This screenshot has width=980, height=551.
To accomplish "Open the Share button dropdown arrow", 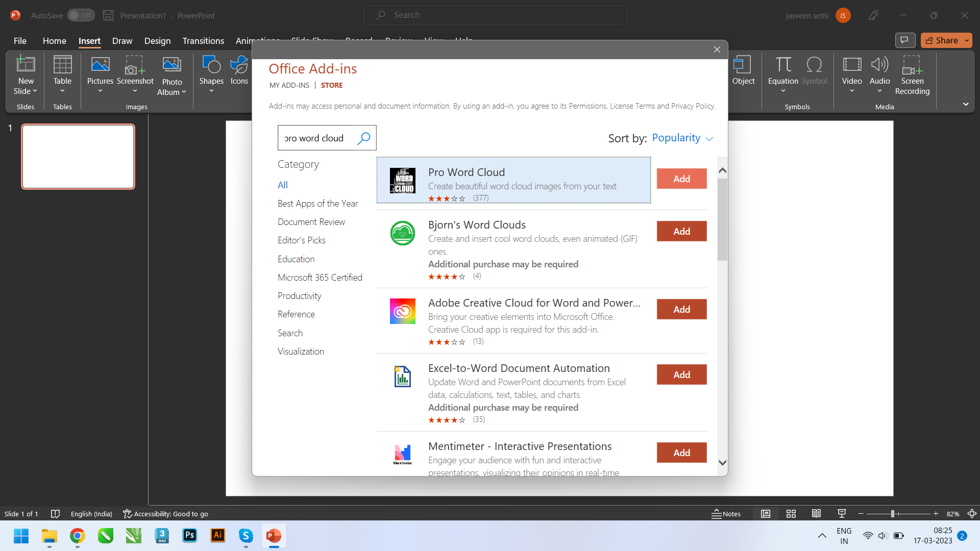I will pos(967,40).
